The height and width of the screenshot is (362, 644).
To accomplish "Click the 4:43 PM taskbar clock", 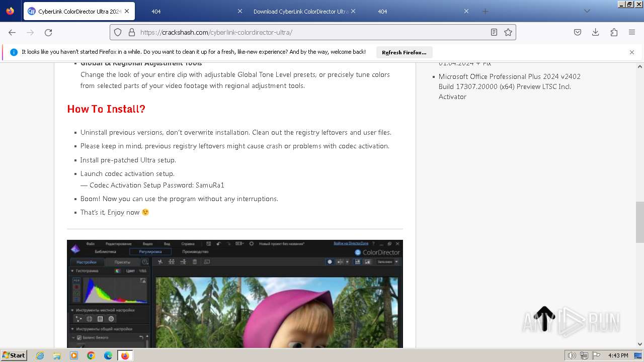I will (x=618, y=355).
